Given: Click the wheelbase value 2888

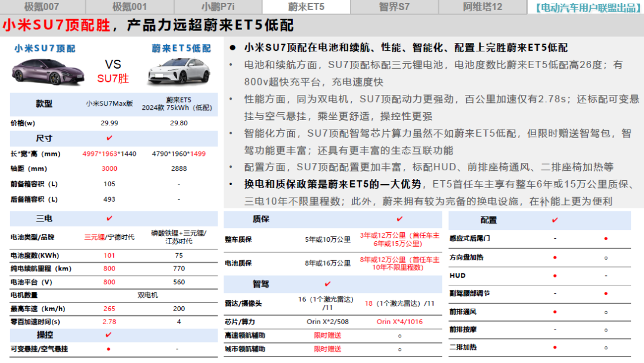Looking at the screenshot, I should 179,168.
